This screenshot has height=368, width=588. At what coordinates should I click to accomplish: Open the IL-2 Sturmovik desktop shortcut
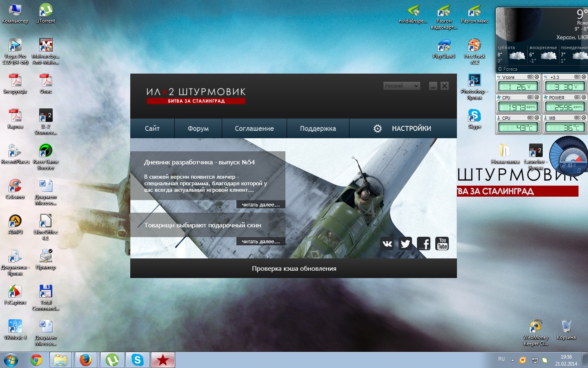46,122
